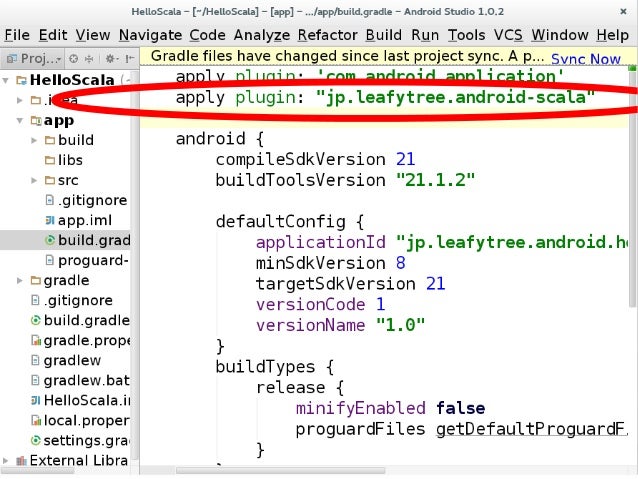Image resolution: width=638 pixels, height=479 pixels.
Task: Click the app module folder icon
Action: [x=36, y=120]
